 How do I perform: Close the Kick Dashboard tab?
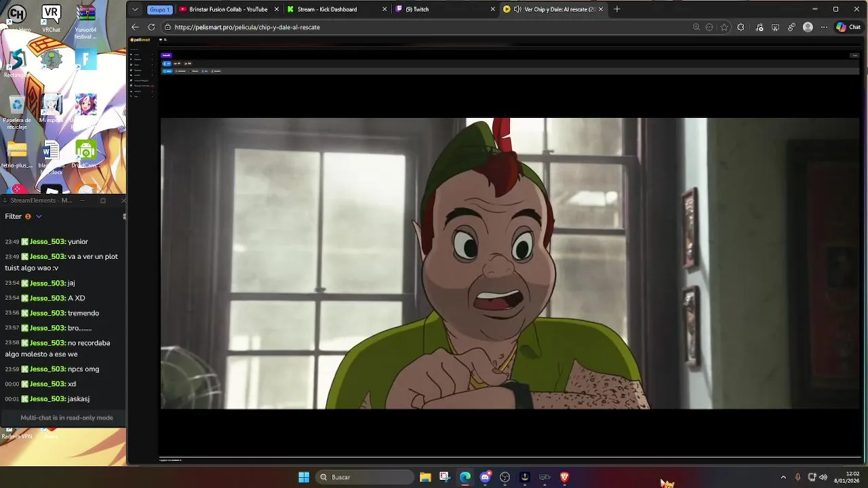[384, 9]
